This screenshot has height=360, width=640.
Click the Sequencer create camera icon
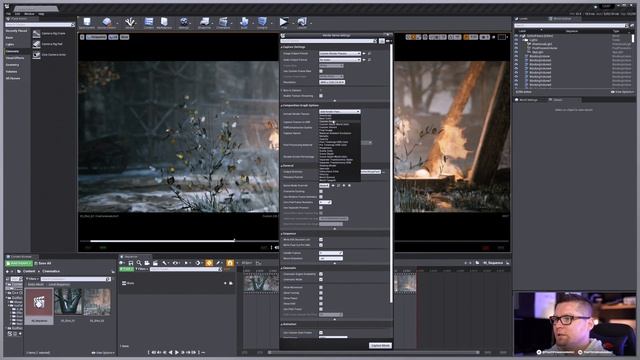(x=147, y=263)
